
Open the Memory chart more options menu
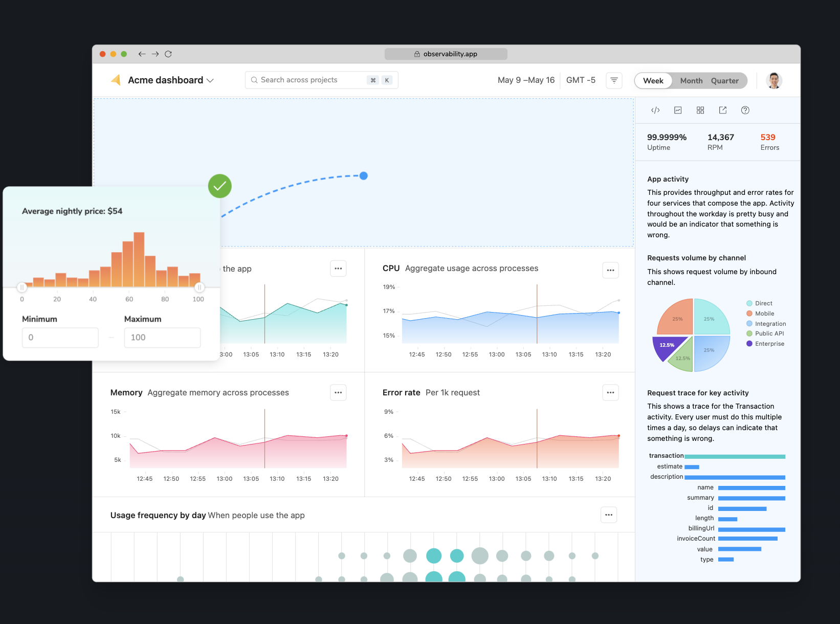[x=338, y=392]
